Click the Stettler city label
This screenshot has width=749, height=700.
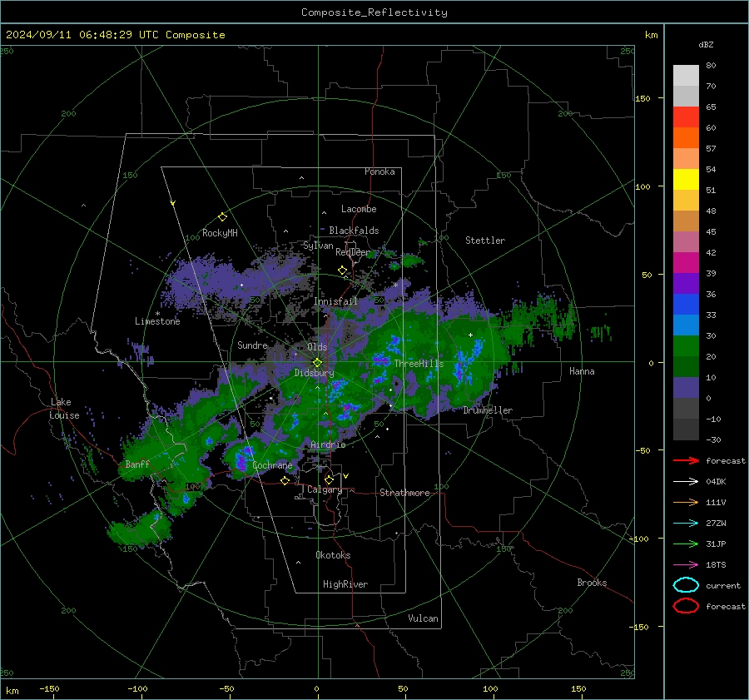(x=485, y=241)
